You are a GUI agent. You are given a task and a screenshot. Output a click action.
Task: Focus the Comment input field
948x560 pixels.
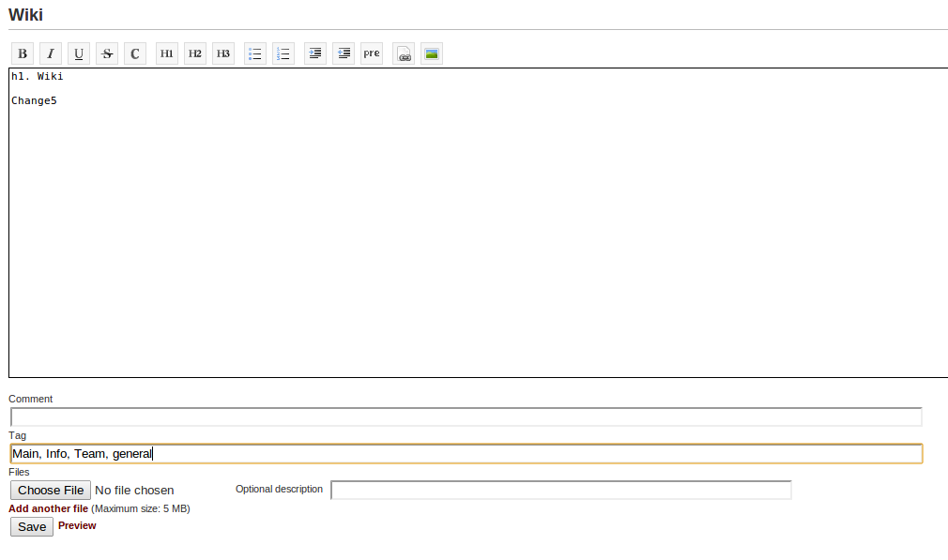[466, 416]
